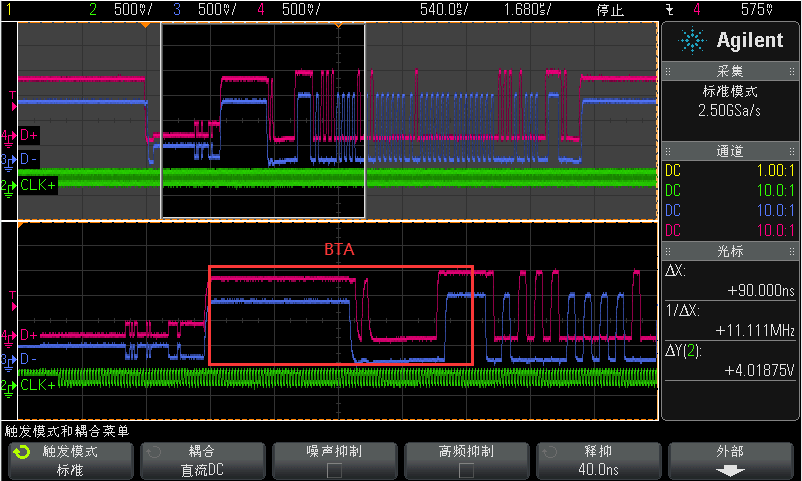Click the green trigger mode cycle icon
Image resolution: width=802 pixels, height=481 pixels.
pyautogui.click(x=20, y=452)
